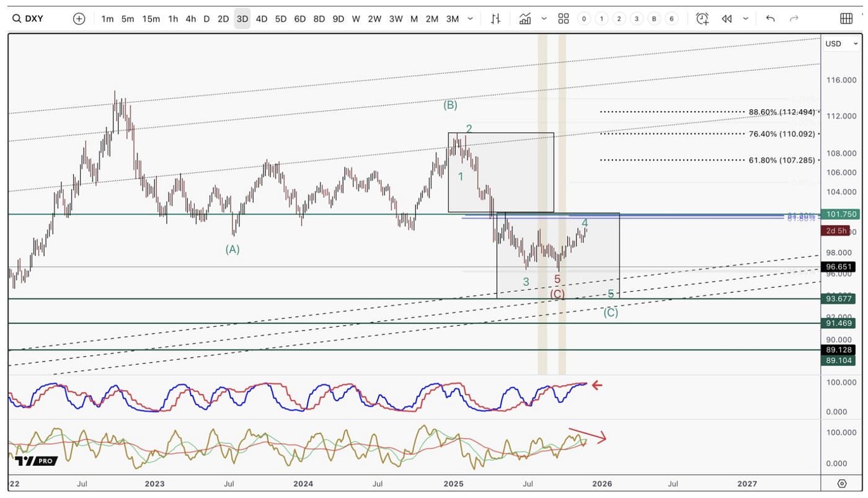Viewport: 868px width, 498px height.
Task: Click the red (C) wave label
Action: coord(557,294)
